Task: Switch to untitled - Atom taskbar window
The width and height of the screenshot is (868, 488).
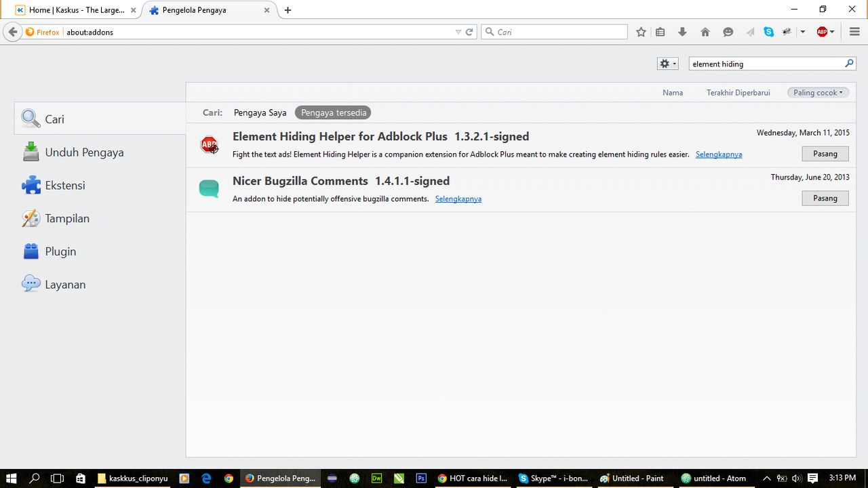Action: click(713, 479)
